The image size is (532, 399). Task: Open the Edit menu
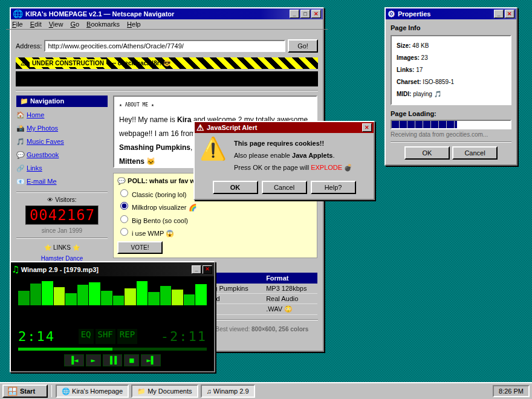[x=36, y=24]
